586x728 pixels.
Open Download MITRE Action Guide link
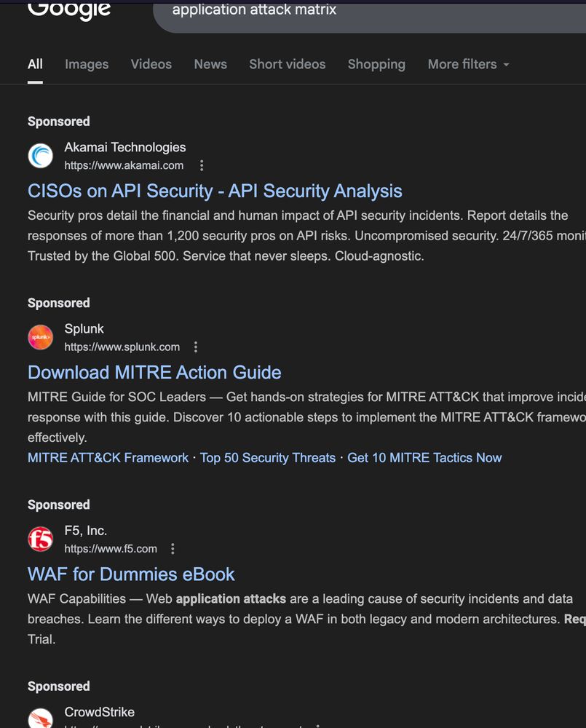click(x=154, y=373)
